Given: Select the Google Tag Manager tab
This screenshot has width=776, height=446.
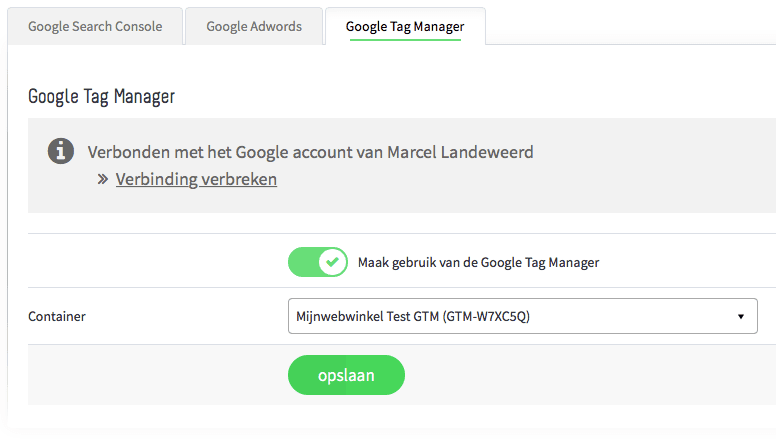Looking at the screenshot, I should [405, 27].
